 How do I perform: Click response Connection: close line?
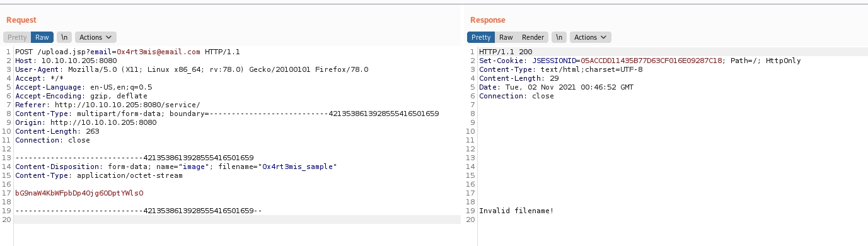(516, 96)
